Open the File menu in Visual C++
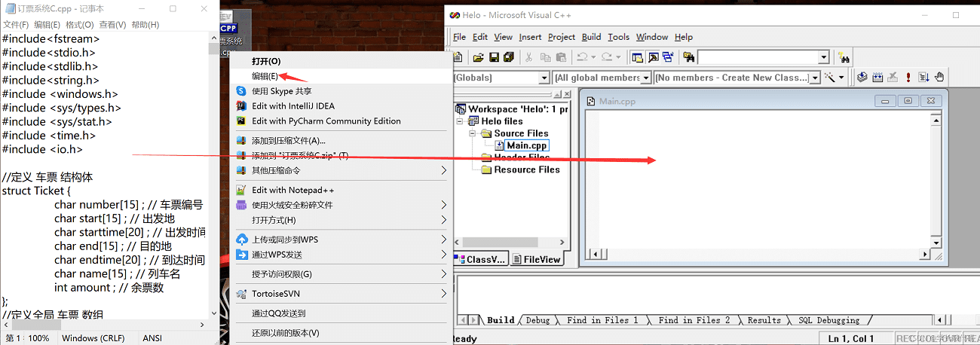The width and height of the screenshot is (980, 345). (x=459, y=37)
